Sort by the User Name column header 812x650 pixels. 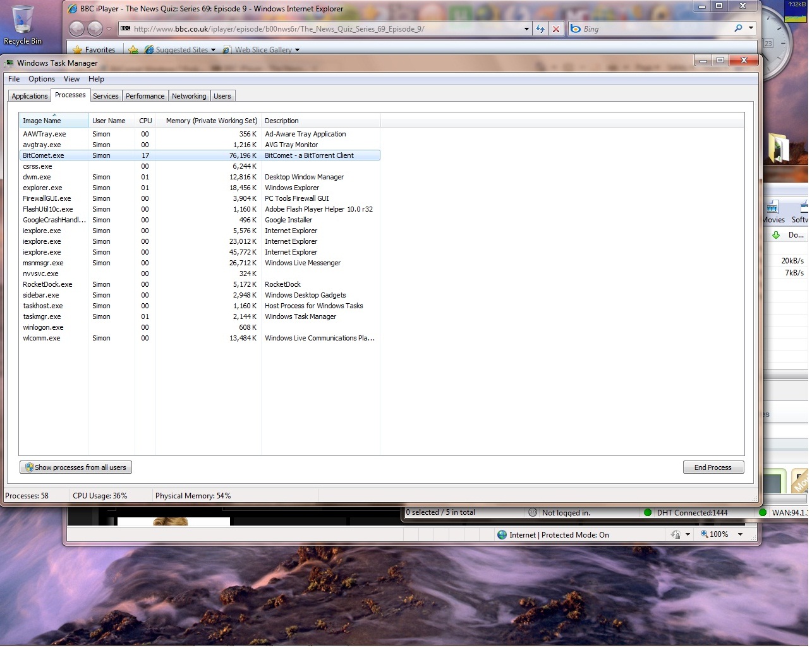click(x=112, y=121)
